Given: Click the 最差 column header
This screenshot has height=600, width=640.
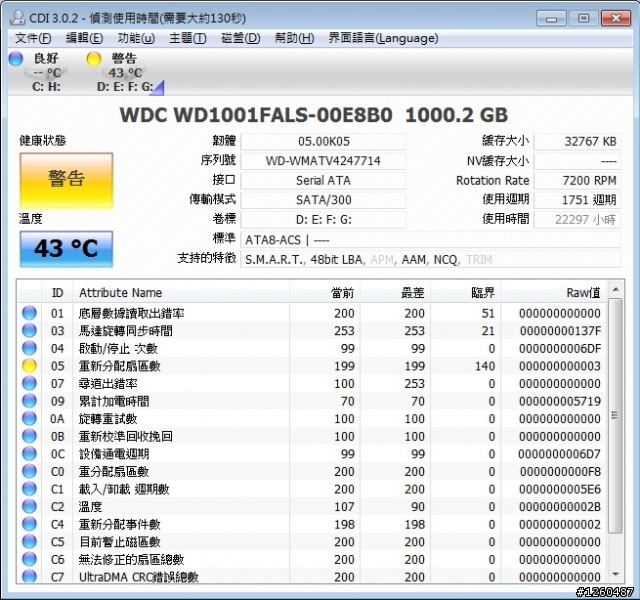Looking at the screenshot, I should (395, 293).
